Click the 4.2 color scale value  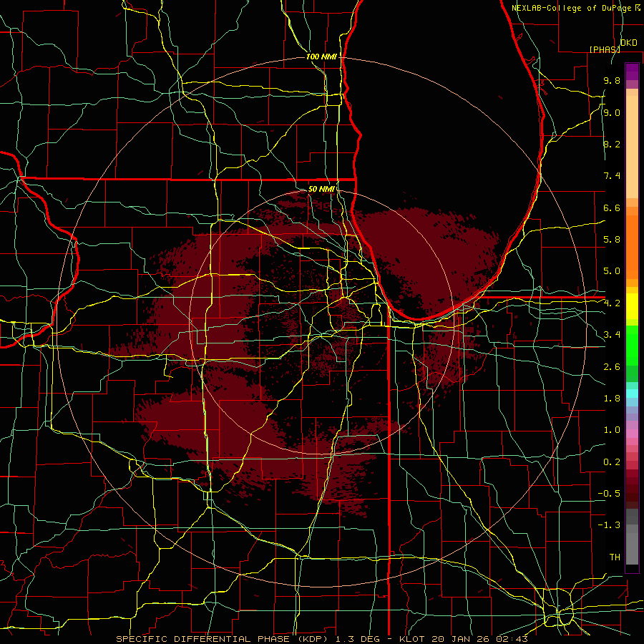point(612,303)
